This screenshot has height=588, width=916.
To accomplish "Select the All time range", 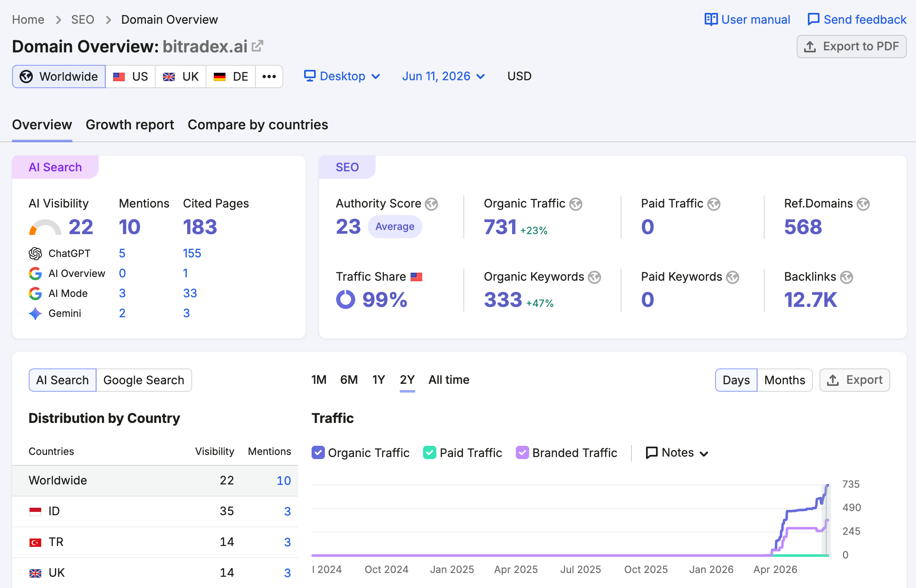I will [449, 380].
